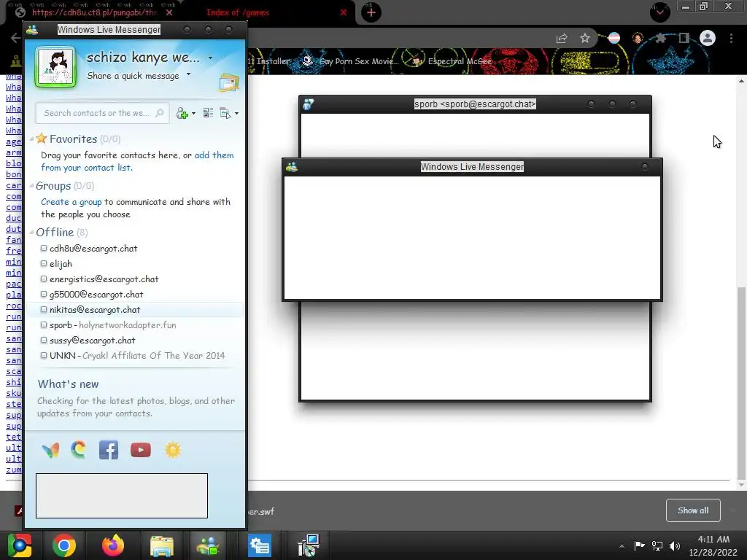Viewport: 747px width, 560px height.
Task: Click the sun weather icon in Messenger
Action: click(173, 449)
